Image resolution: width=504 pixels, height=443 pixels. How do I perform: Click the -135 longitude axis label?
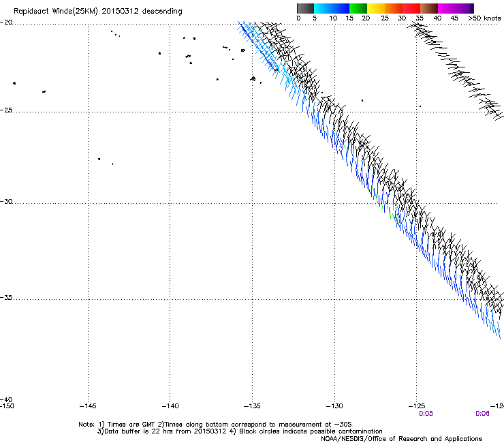[252, 406]
